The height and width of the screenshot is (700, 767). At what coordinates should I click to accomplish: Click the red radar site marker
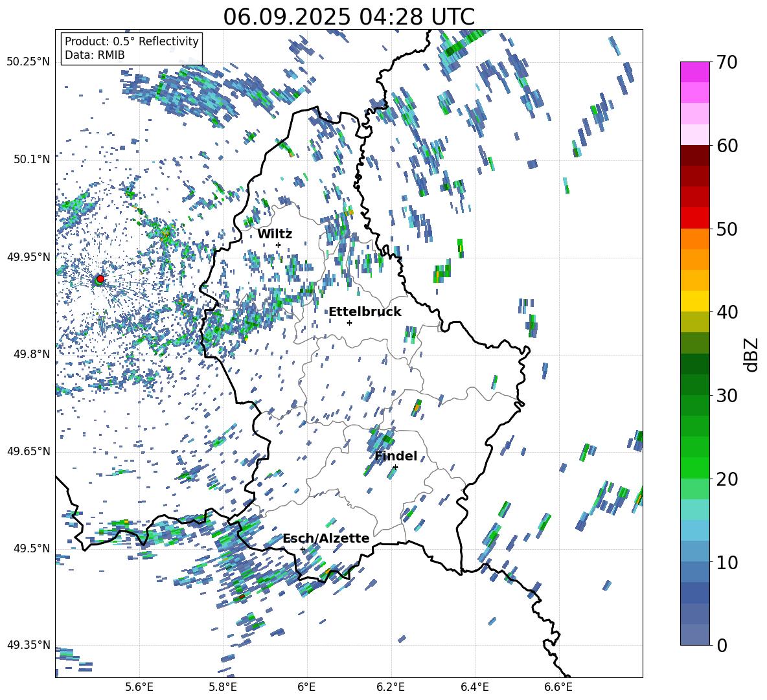(x=100, y=278)
